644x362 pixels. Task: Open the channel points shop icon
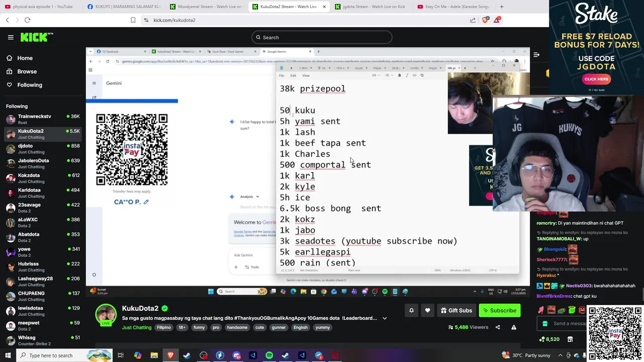570,339
